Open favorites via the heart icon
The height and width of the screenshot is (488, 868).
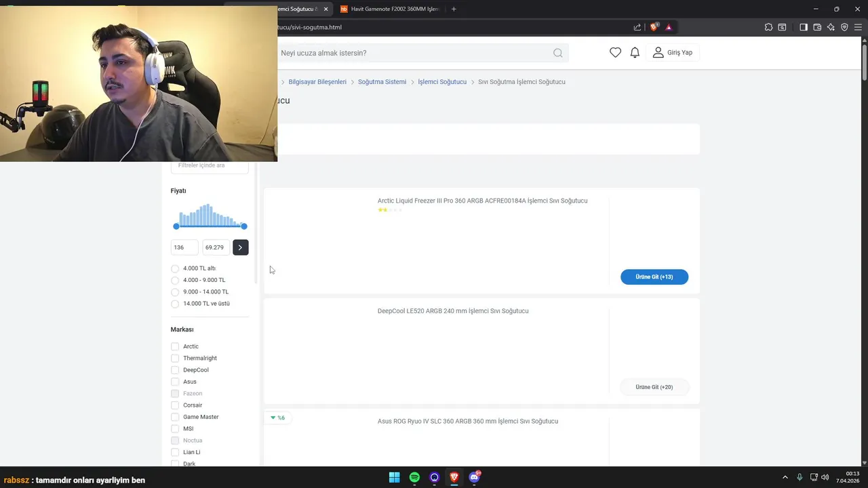tap(615, 52)
